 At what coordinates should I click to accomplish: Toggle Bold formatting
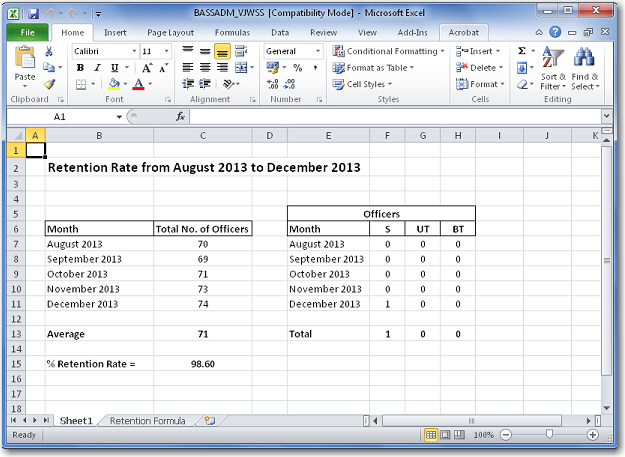coord(81,68)
